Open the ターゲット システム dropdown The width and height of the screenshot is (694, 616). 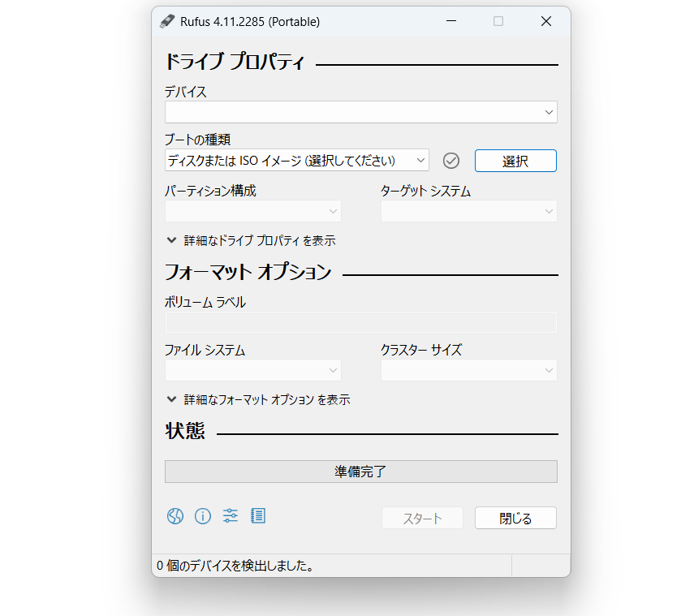[x=468, y=211]
